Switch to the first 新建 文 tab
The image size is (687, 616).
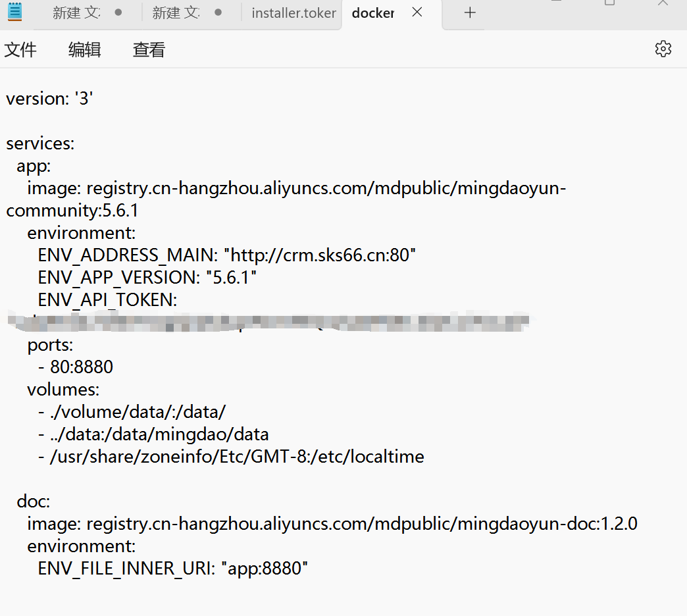coord(77,13)
